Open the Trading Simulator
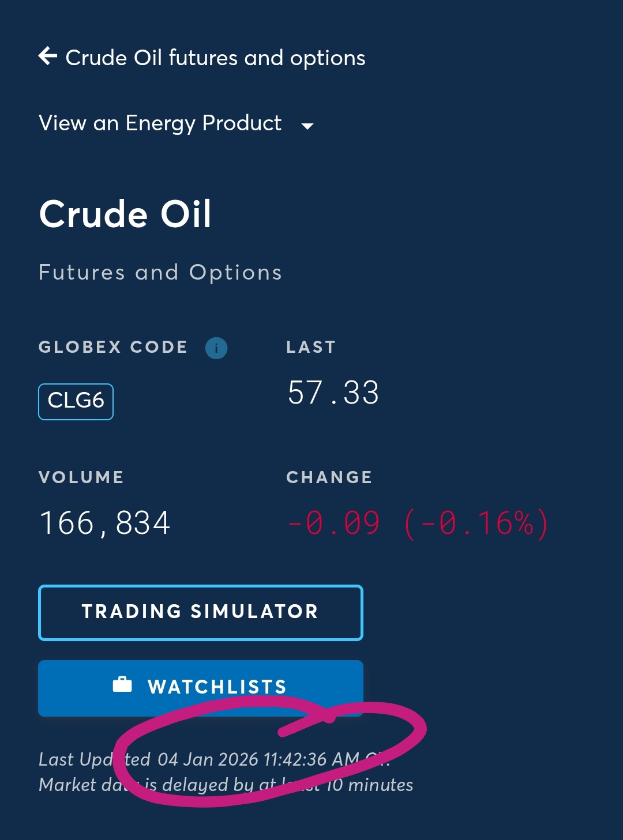This screenshot has width=623, height=840. point(200,612)
